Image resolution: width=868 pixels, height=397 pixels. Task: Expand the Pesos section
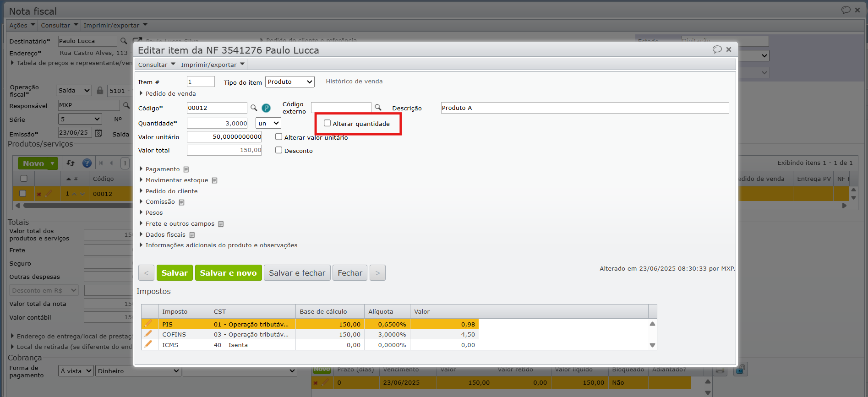[151, 213]
